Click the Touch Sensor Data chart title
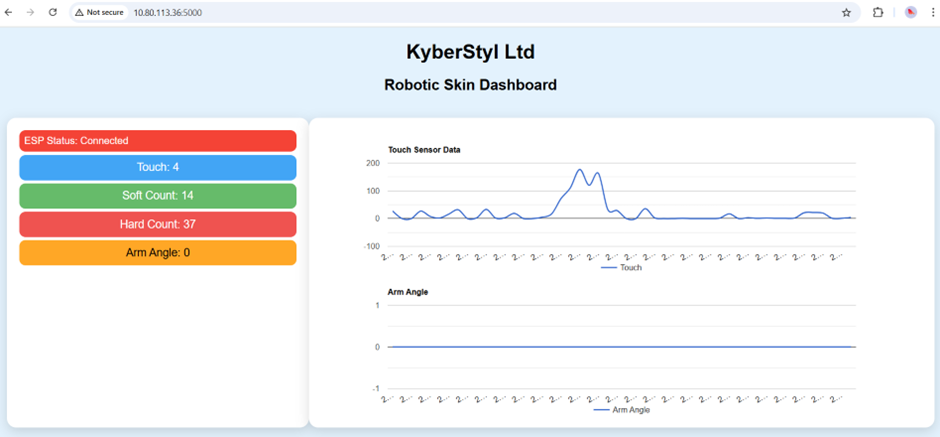This screenshot has width=940, height=437. (424, 150)
